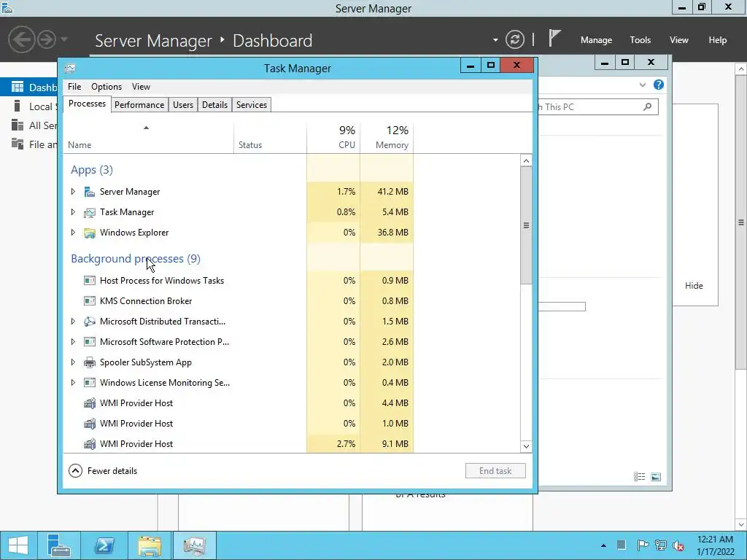Expand Windows License Monitoring Service row
Image resolution: width=747 pixels, height=560 pixels.
click(73, 383)
